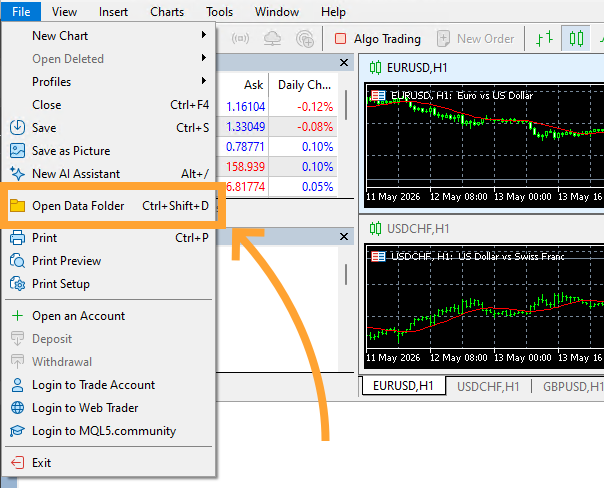Choose Login to Web Trader entry
The height and width of the screenshot is (488, 604).
coord(109,408)
